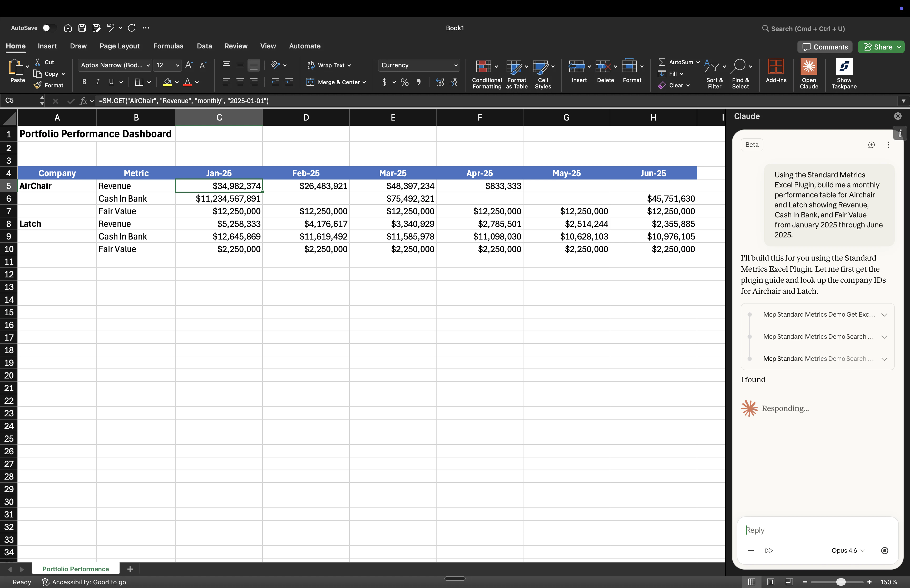910x588 pixels.
Task: Open the Currency number format dropdown
Action: 418,65
